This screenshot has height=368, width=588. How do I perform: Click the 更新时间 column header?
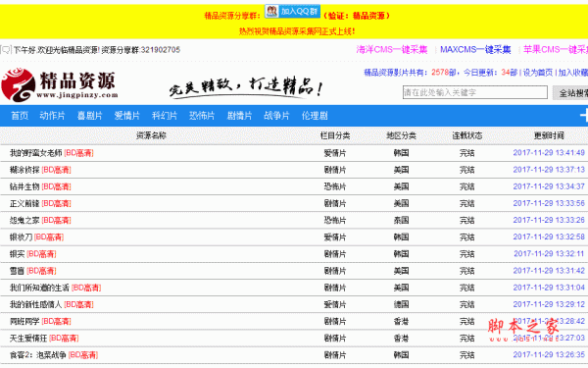click(549, 135)
